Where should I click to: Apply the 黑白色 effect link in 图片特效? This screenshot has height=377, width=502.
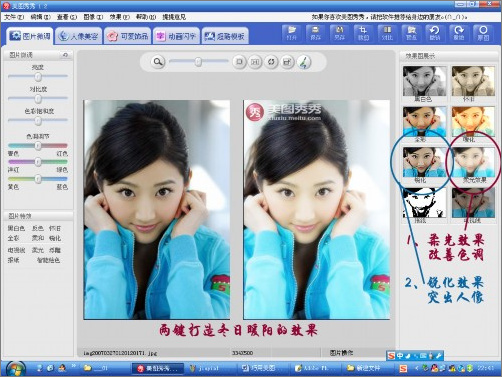coord(16,228)
